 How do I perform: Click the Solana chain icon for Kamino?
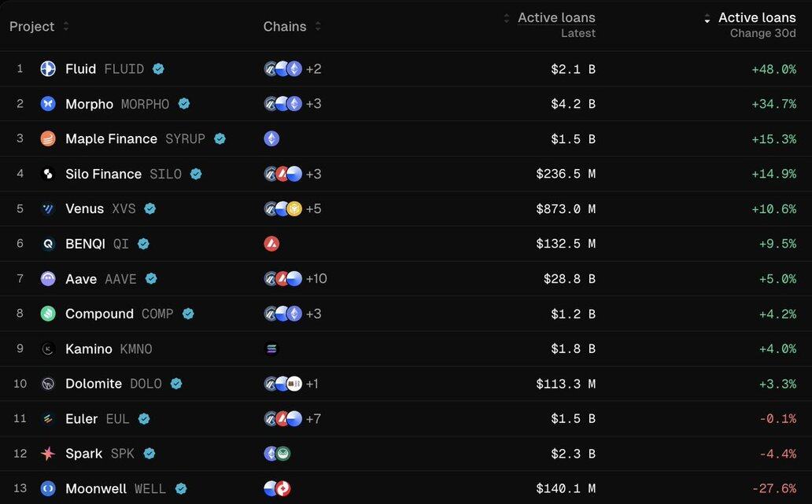click(271, 349)
